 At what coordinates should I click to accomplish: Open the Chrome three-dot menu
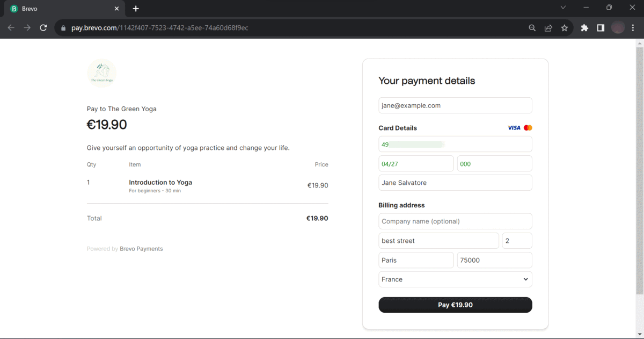point(633,27)
